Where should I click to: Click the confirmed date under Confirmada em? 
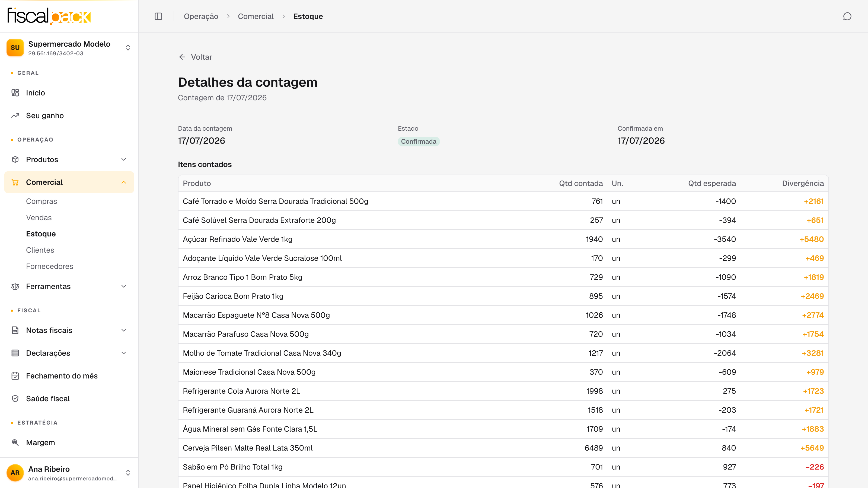(641, 140)
